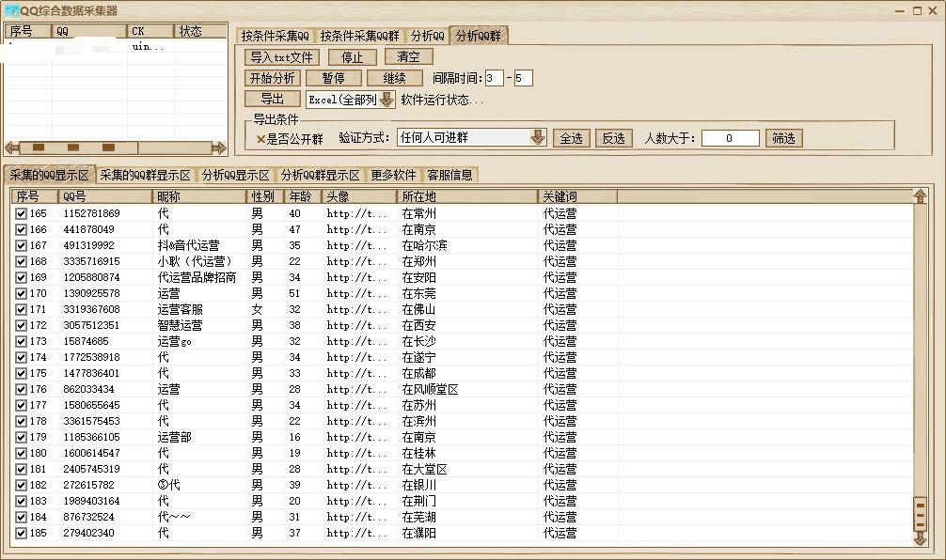Click the 导出 button

(272, 99)
